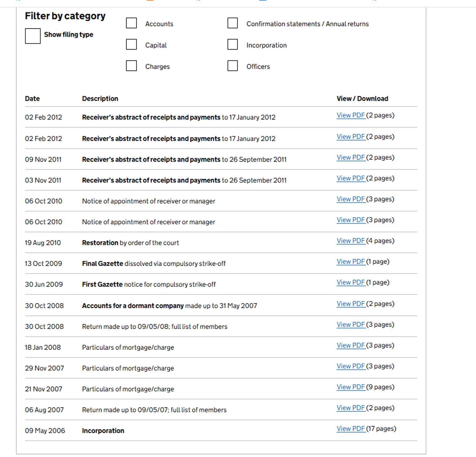
Task: Open the 9 pages mortgage/charge PDF
Action: coord(351,387)
